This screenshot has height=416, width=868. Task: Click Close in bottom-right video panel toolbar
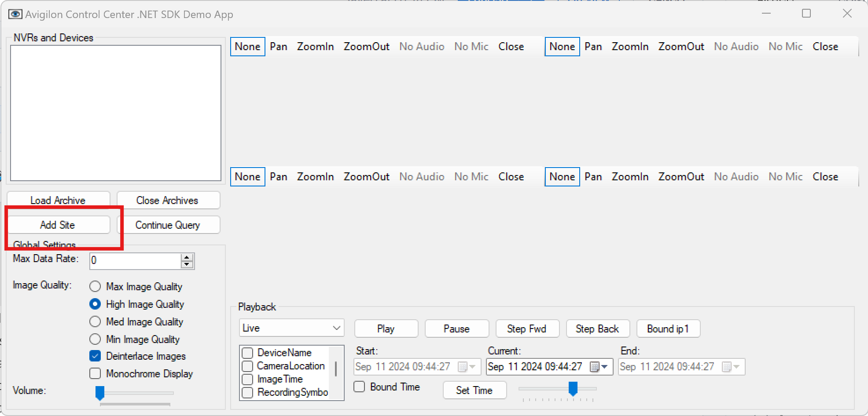(825, 177)
